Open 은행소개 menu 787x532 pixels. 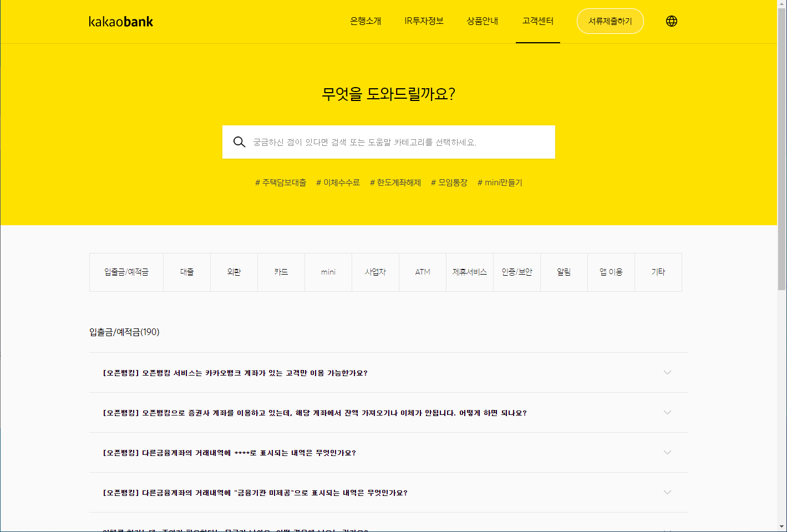click(365, 21)
